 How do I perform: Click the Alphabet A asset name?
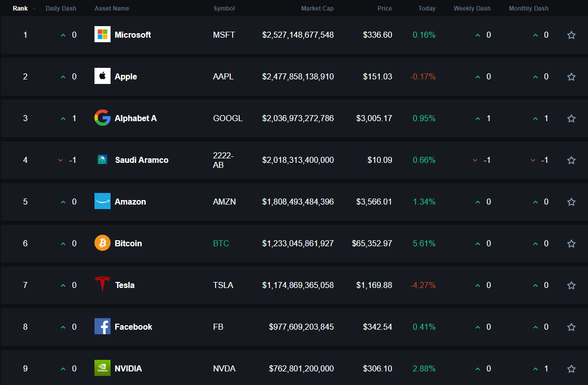pyautogui.click(x=135, y=118)
